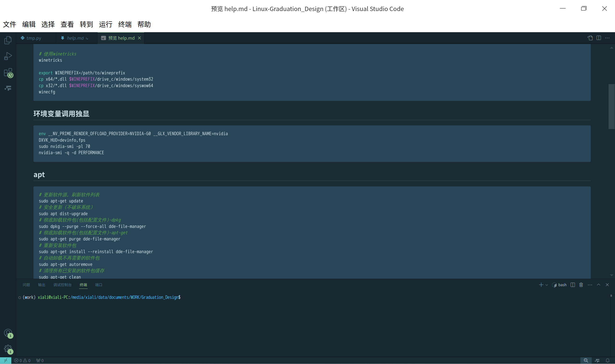Image resolution: width=615 pixels, height=364 pixels.
Task: Open notifications bell in status bar
Action: pyautogui.click(x=607, y=360)
